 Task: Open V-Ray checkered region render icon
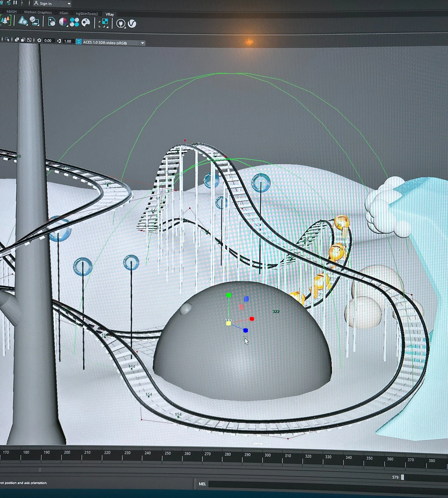click(x=104, y=23)
